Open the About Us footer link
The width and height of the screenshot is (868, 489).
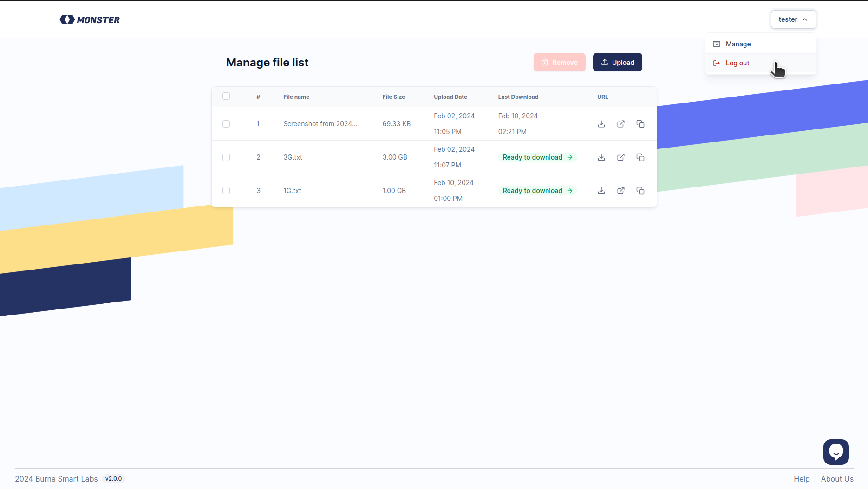(x=837, y=479)
